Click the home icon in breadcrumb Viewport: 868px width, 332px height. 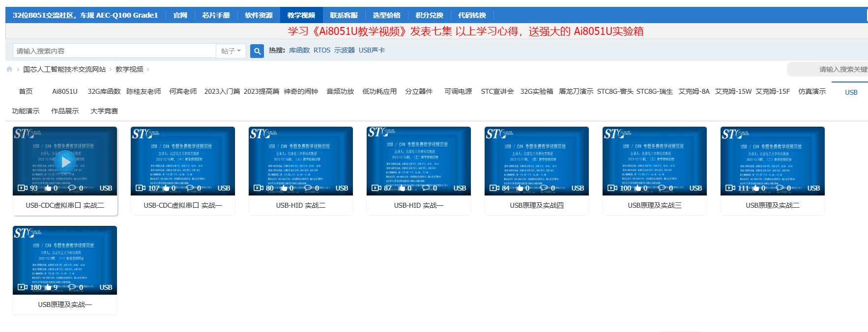click(x=9, y=69)
